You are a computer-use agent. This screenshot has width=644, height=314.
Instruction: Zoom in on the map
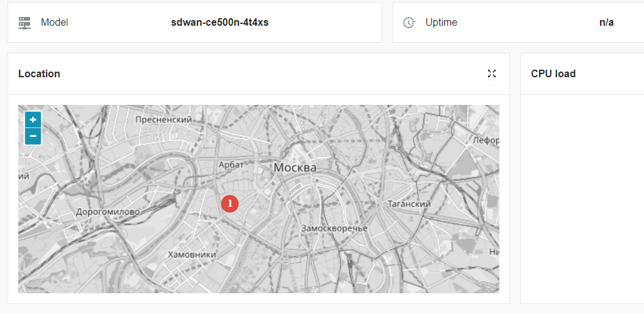pos(33,119)
